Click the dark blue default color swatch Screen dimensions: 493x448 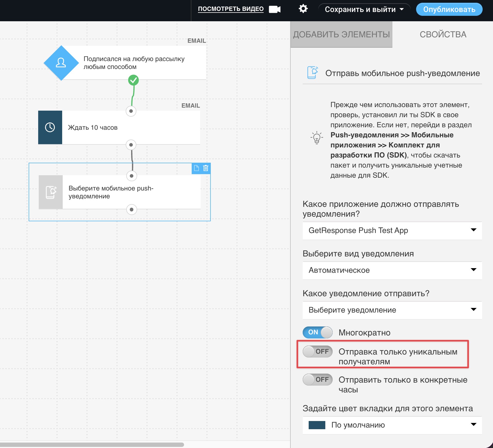pos(317,425)
